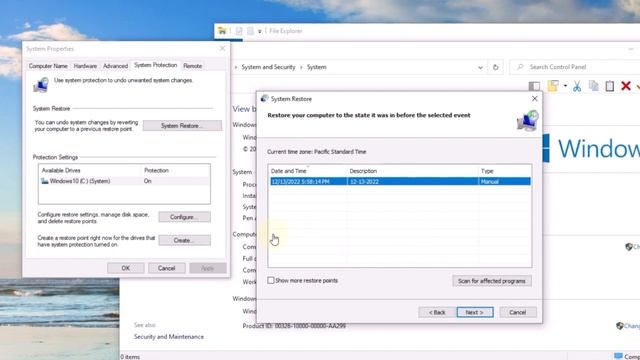The height and width of the screenshot is (360, 640).
Task: Switch to Computer Name tab
Action: (x=48, y=66)
